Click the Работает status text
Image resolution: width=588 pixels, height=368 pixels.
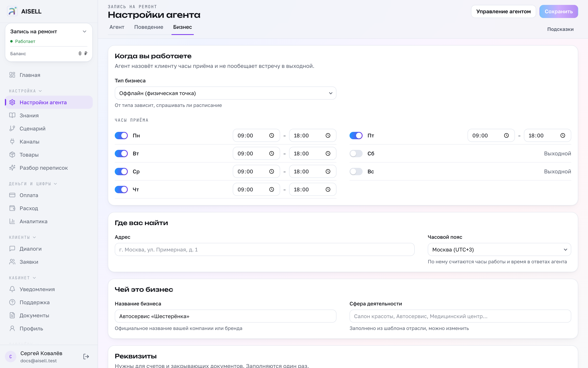tap(25, 41)
